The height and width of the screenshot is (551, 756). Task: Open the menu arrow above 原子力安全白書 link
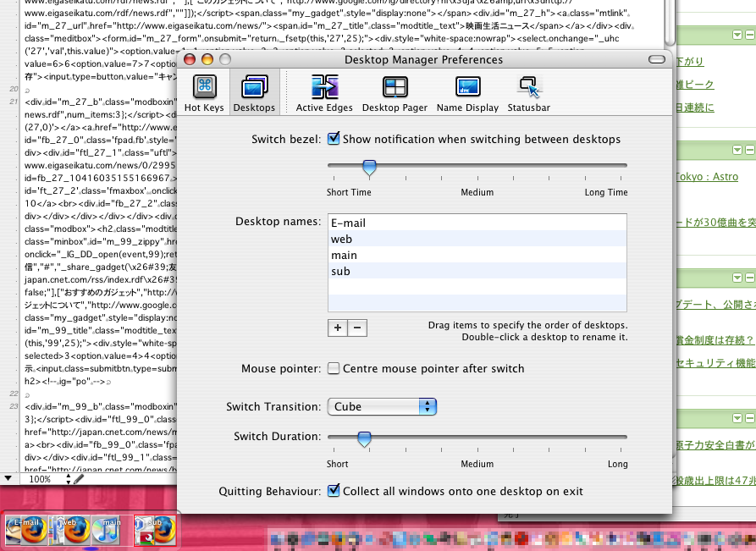(737, 418)
